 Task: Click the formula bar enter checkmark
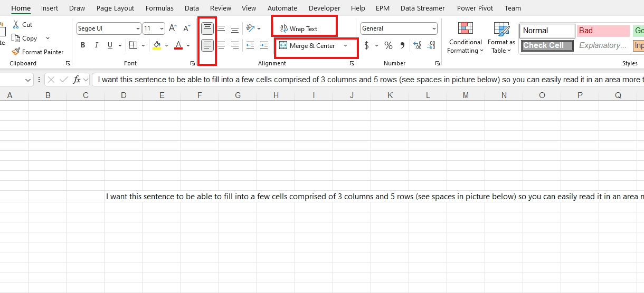tap(64, 80)
